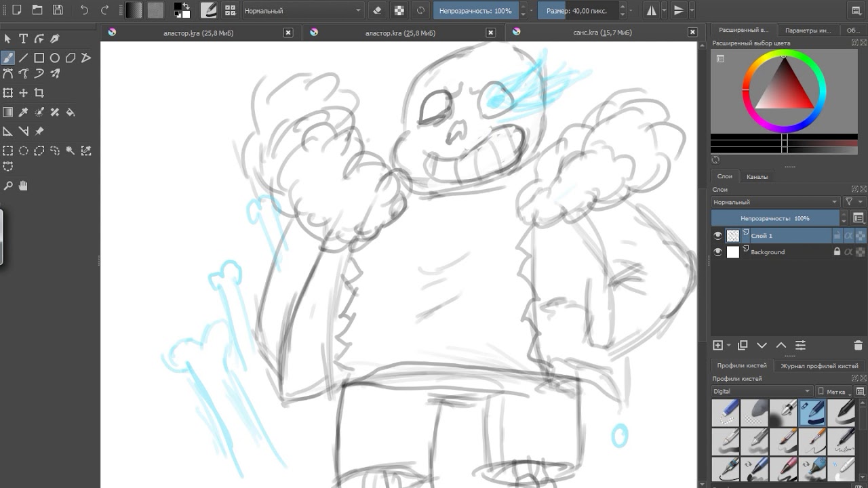Select the Transform tool
The width and height of the screenshot is (868, 488).
[x=8, y=93]
